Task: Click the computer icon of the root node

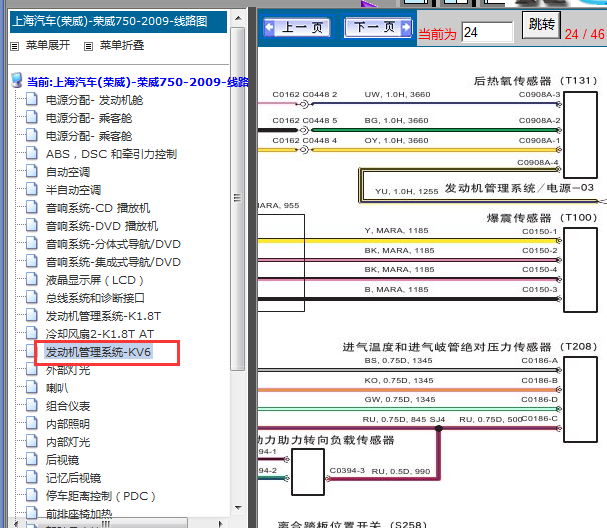Action: coord(17,80)
